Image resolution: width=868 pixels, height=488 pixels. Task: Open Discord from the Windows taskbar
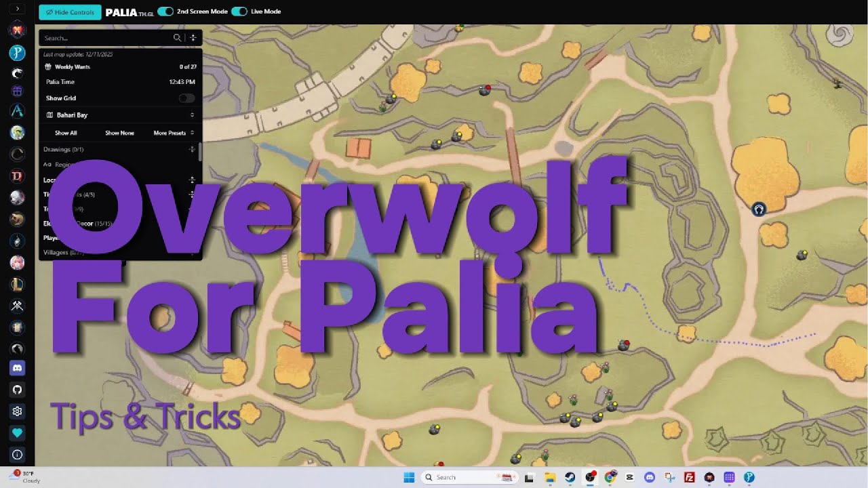tap(650, 477)
